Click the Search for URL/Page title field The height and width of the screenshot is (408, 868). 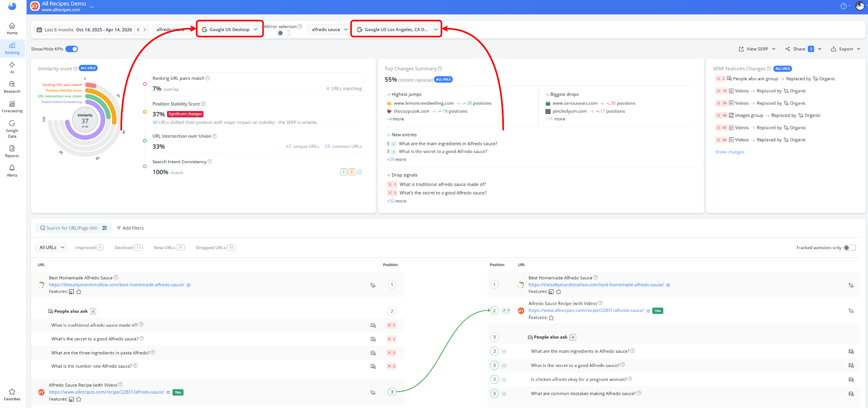click(x=70, y=228)
